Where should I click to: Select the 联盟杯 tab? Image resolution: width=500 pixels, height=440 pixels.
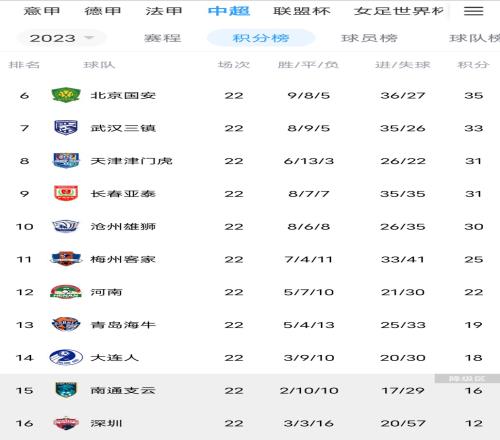[x=302, y=11]
